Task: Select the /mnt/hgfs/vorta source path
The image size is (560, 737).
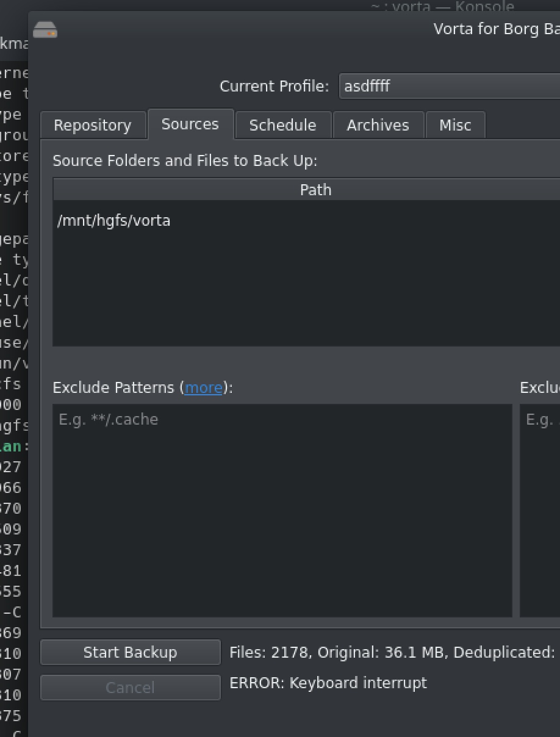Action: click(x=114, y=220)
